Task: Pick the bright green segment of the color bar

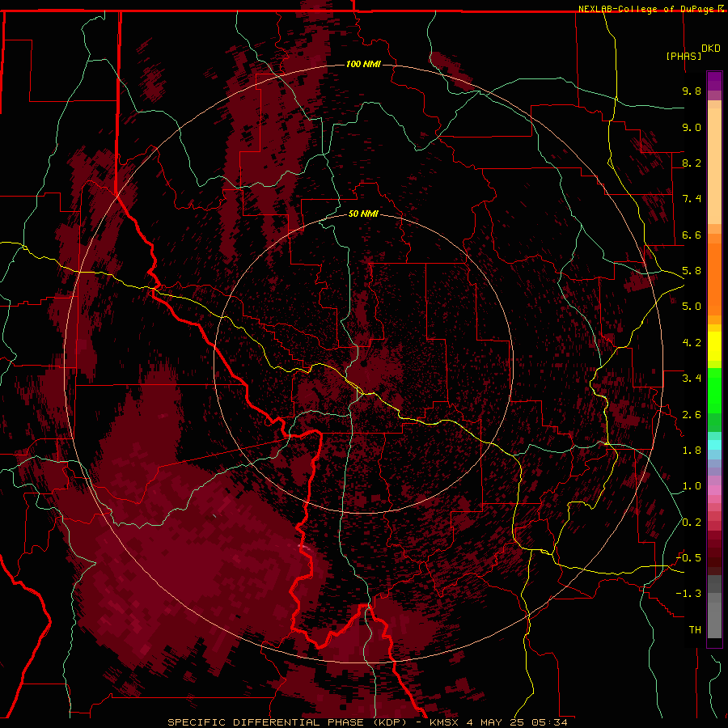Action: click(x=714, y=391)
